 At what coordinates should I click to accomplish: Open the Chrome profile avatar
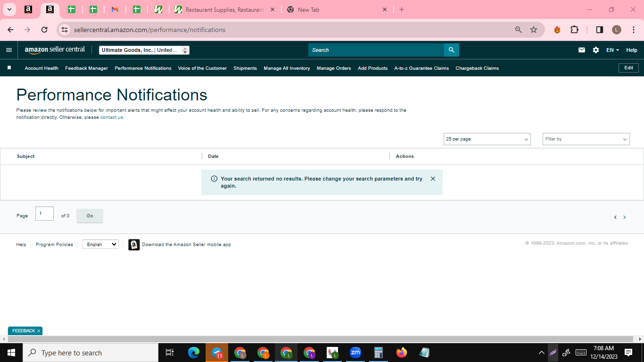(x=617, y=30)
